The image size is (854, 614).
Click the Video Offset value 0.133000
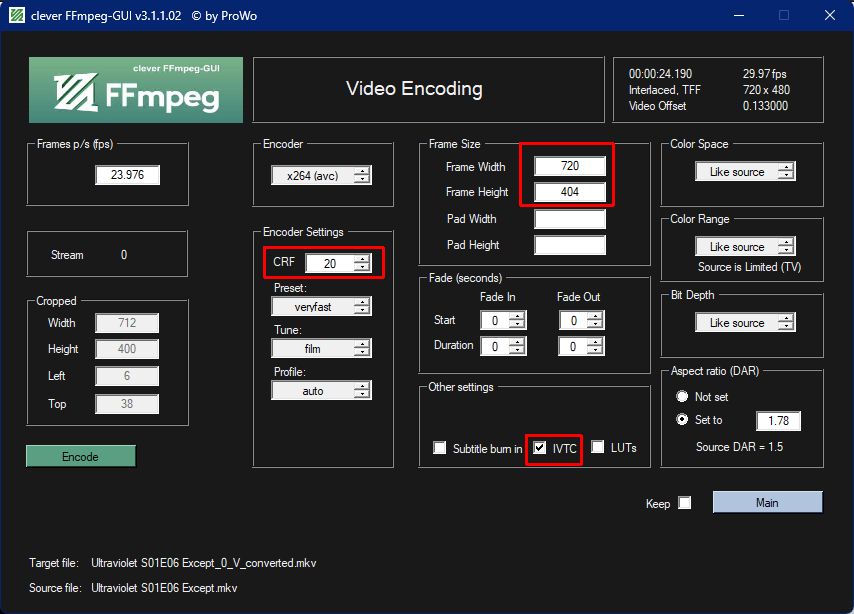click(765, 106)
